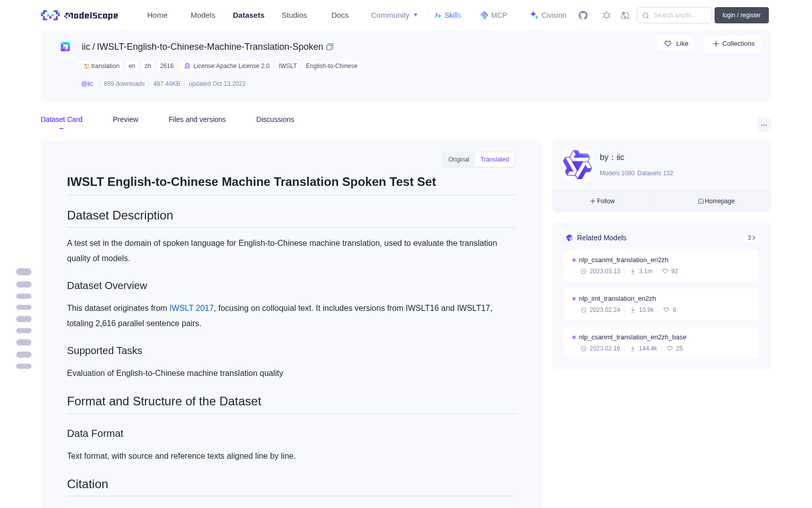The image size is (812, 508).
Task: Toggle the light/dark theme sun icon
Action: (606, 15)
